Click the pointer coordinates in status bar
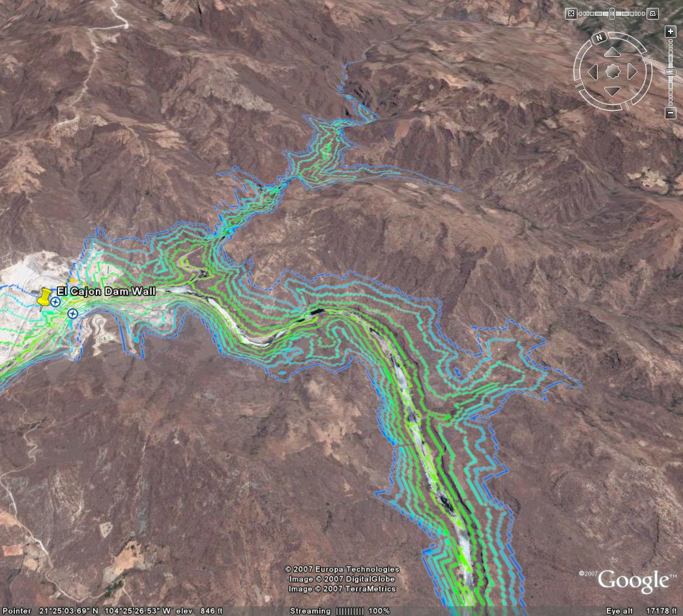This screenshot has height=616, width=683. click(x=104, y=611)
